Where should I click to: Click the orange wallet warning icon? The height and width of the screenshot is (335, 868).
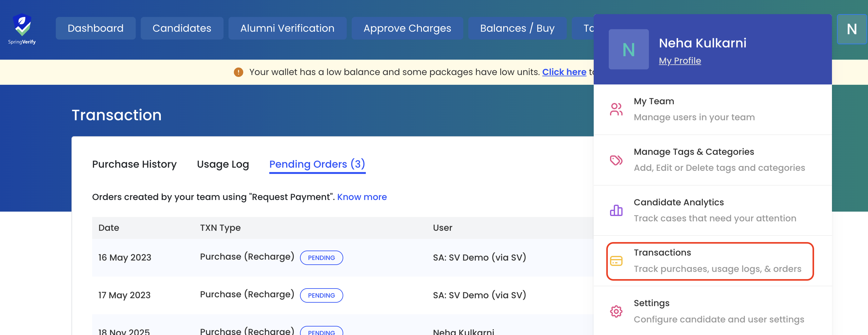238,72
